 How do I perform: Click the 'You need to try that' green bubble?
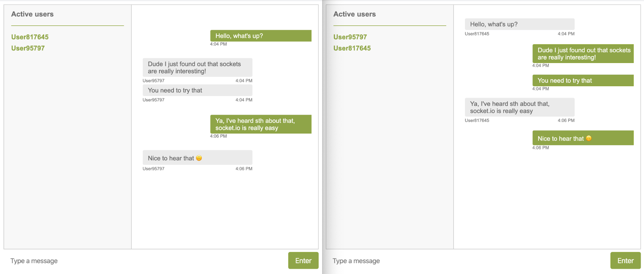[583, 80]
